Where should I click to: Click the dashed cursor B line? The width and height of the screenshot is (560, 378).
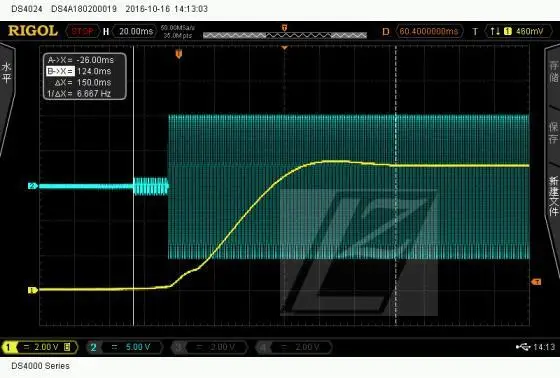[396, 186]
